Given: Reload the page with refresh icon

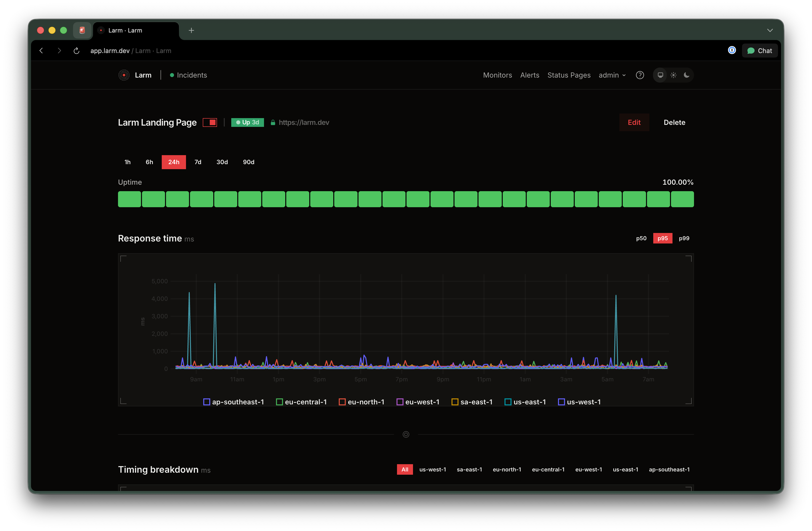Looking at the screenshot, I should coord(76,51).
